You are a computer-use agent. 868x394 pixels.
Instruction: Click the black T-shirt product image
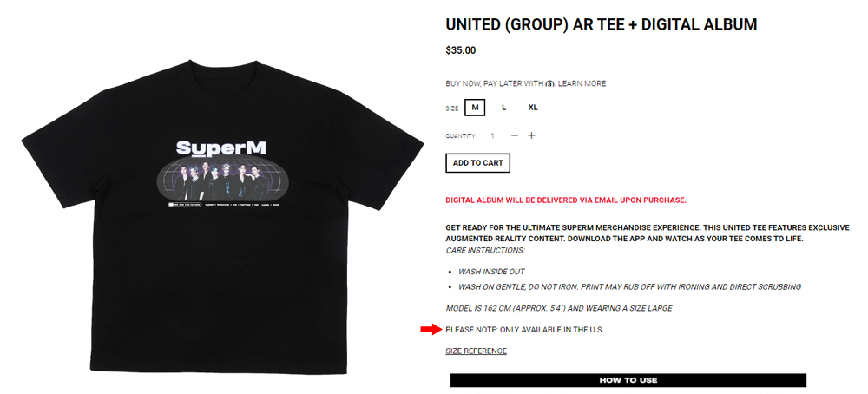pyautogui.click(x=222, y=216)
